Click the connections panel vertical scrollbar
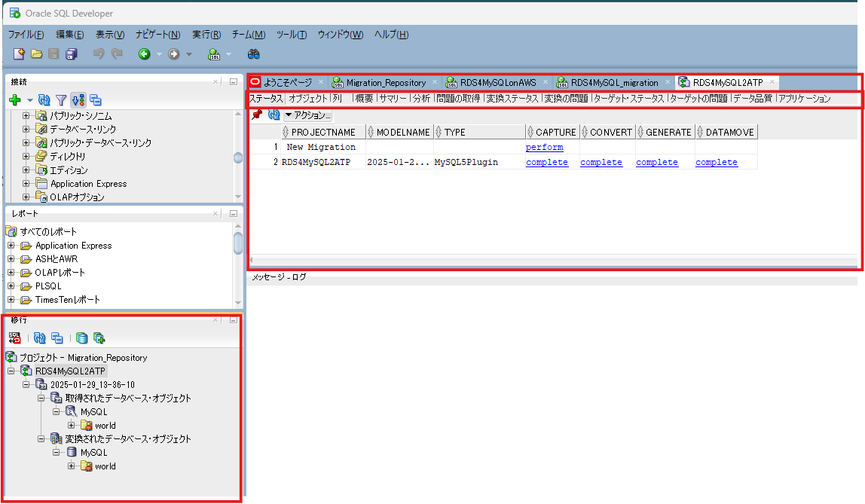Viewport: 865px width, 504px height. tap(238, 155)
